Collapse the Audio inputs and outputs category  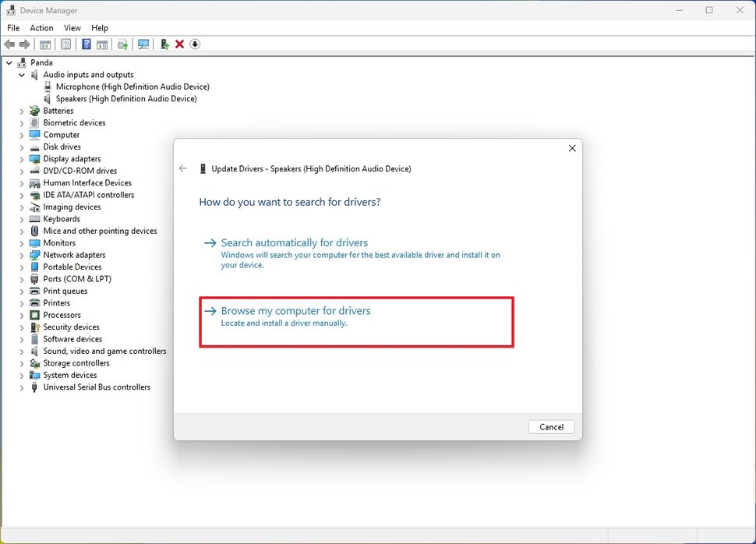coord(21,74)
